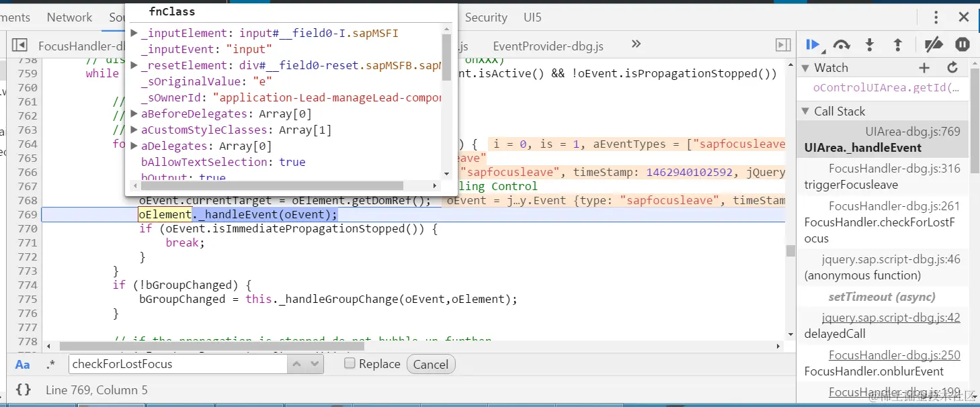Expand aCustomStyleClasses array
The image size is (980, 407).
click(x=134, y=130)
